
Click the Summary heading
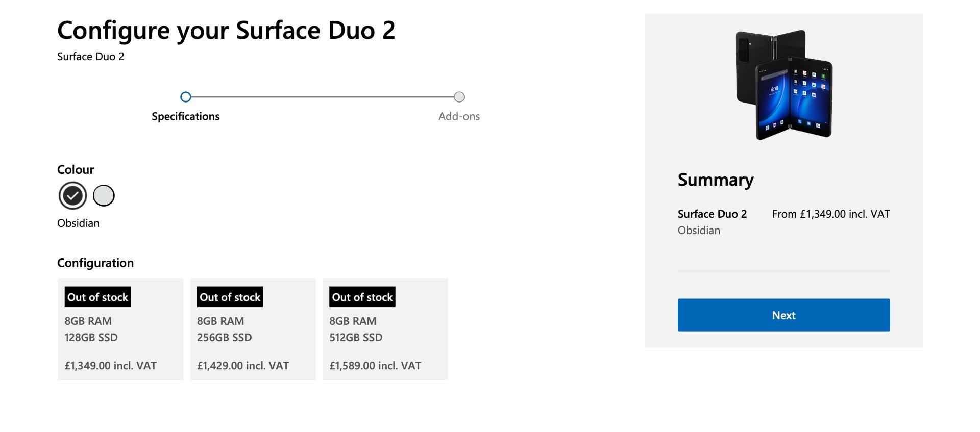[x=716, y=180]
